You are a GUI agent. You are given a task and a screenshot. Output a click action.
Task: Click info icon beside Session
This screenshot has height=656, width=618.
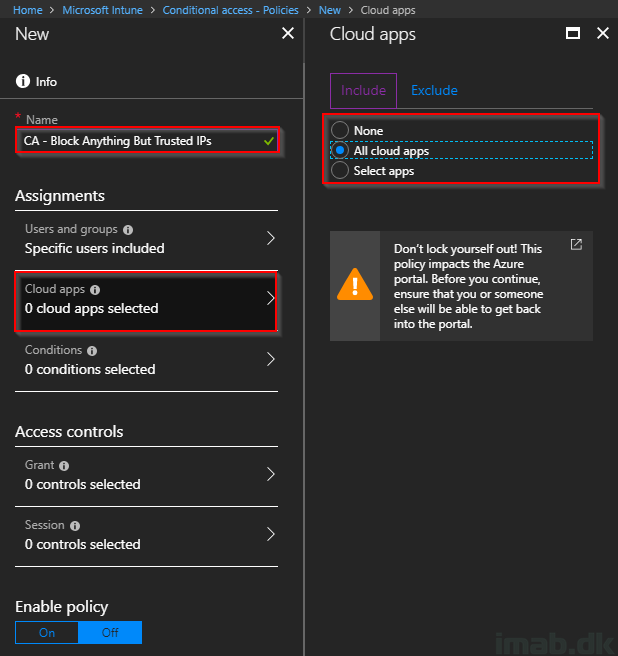(75, 526)
